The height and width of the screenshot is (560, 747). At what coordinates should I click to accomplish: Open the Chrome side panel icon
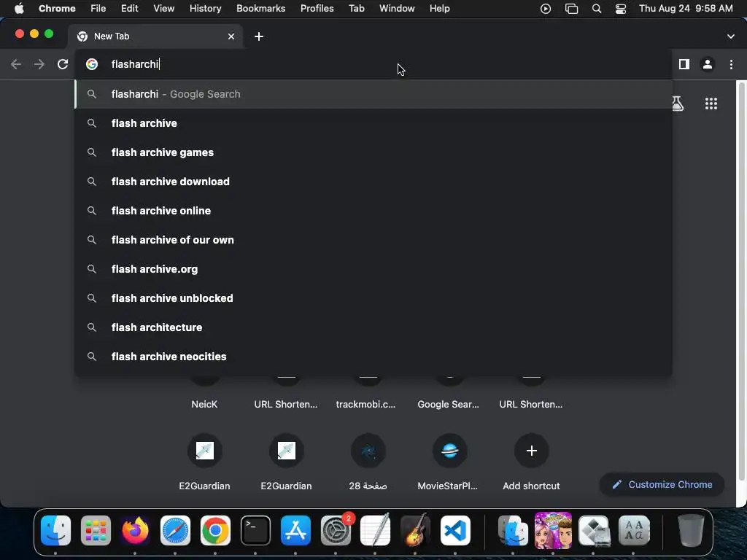pyautogui.click(x=684, y=64)
